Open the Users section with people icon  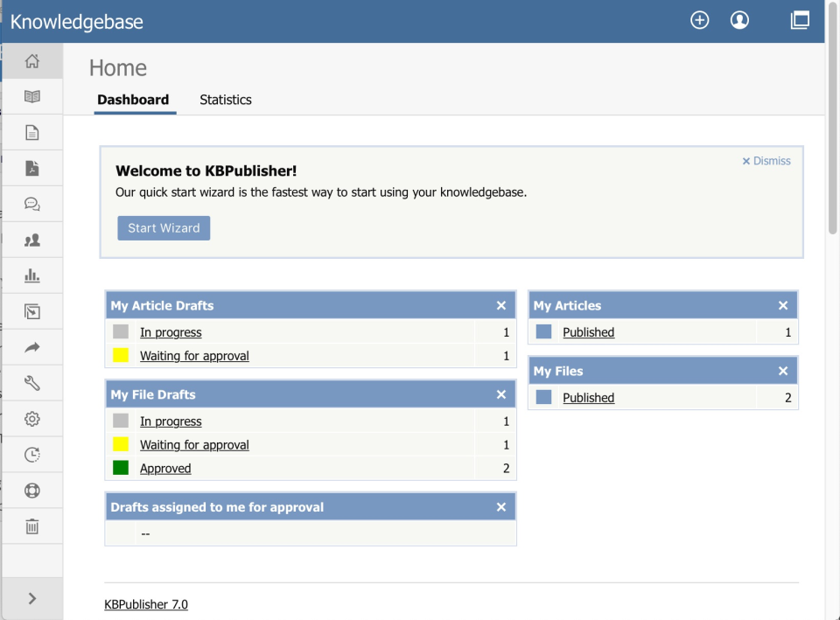(x=32, y=239)
